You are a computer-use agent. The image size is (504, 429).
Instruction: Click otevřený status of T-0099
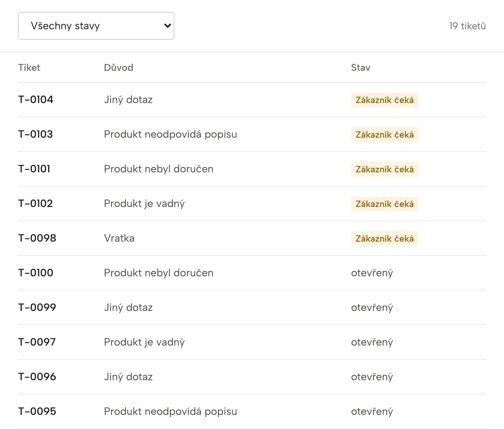tap(372, 308)
